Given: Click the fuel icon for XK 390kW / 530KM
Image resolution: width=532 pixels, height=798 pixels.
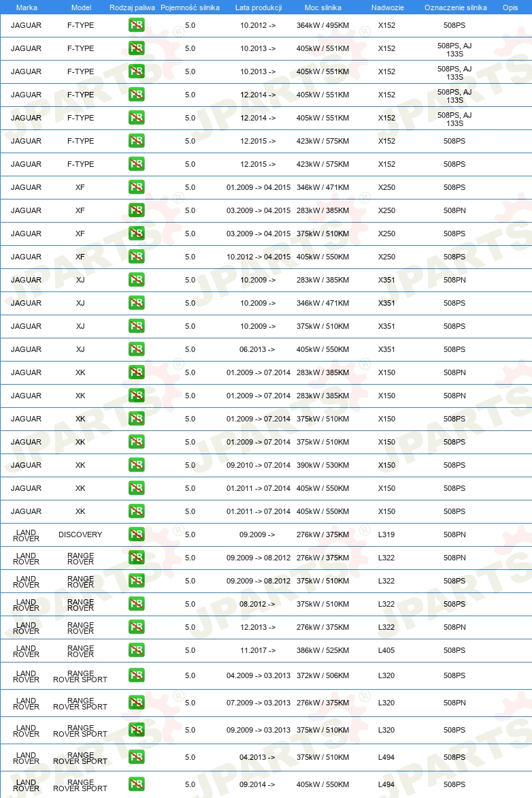Looking at the screenshot, I should coord(136,465).
